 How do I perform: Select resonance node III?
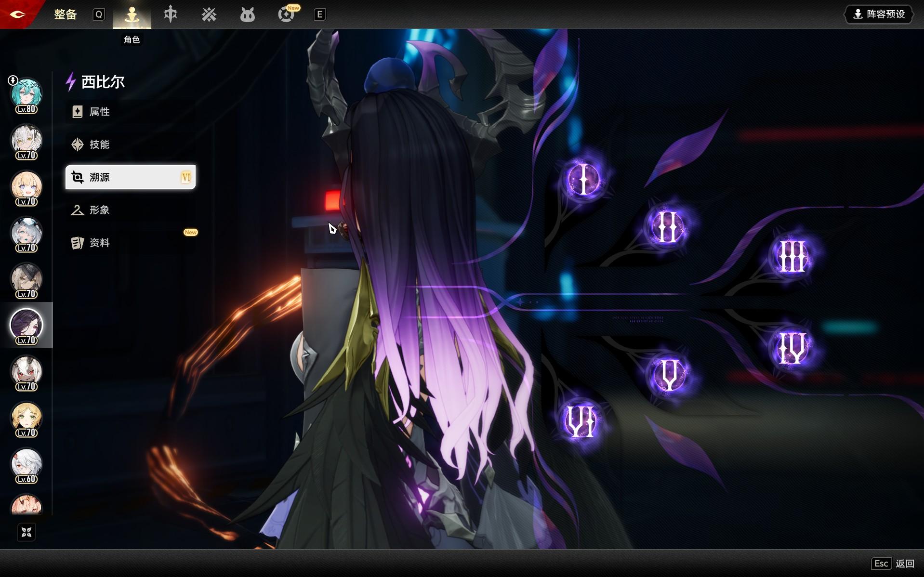point(792,256)
